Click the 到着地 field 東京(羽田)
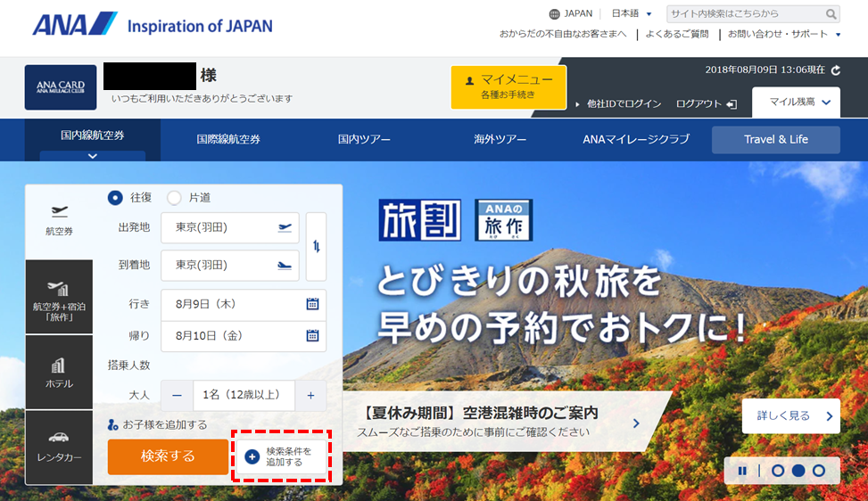868x501 pixels. coord(230,266)
